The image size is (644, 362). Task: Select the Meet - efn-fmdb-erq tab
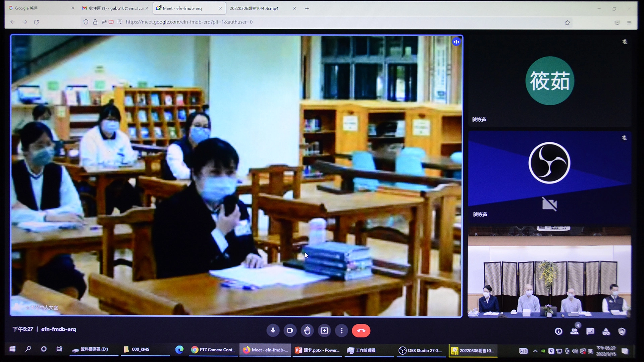tap(190, 8)
